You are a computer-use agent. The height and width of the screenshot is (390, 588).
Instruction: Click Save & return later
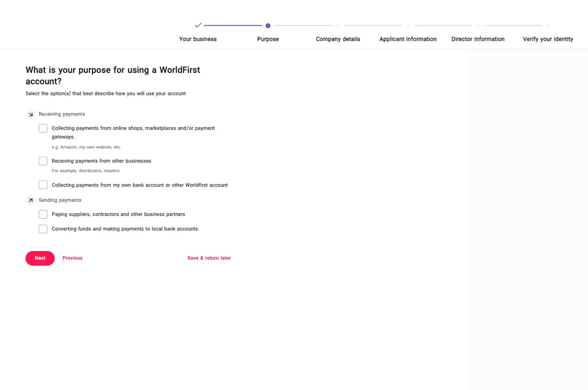pos(209,258)
